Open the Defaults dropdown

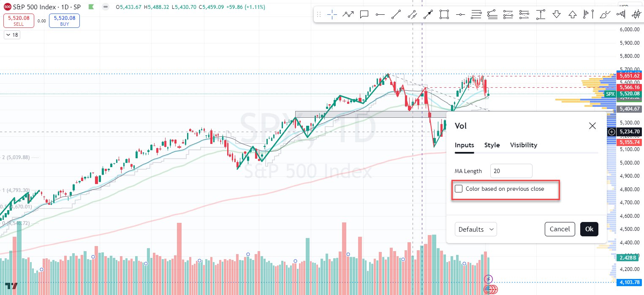click(x=476, y=229)
